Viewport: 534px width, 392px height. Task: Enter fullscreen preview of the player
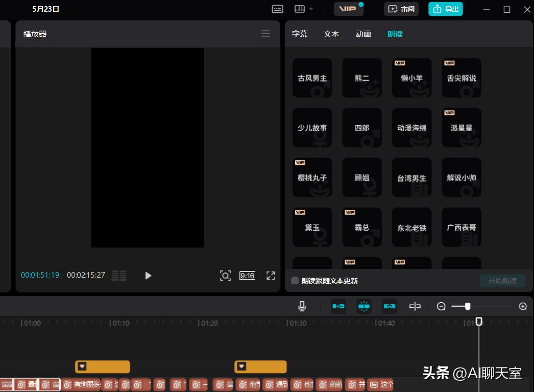click(271, 276)
